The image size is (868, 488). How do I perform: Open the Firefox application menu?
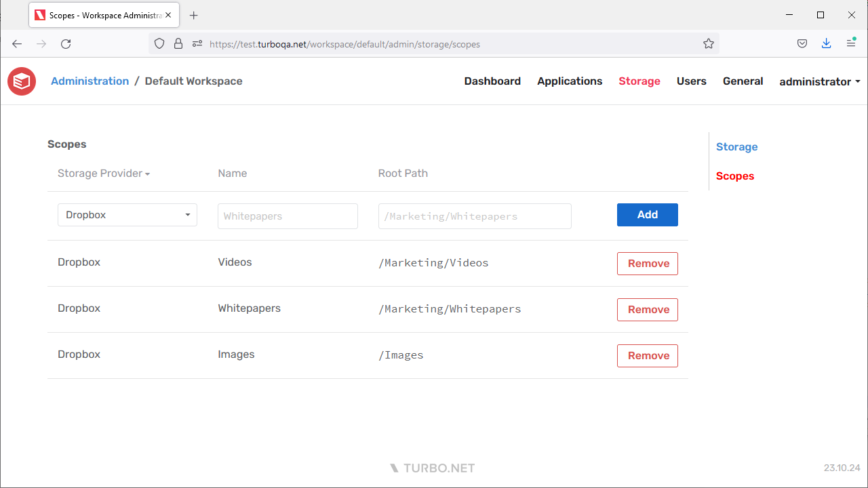tap(850, 43)
